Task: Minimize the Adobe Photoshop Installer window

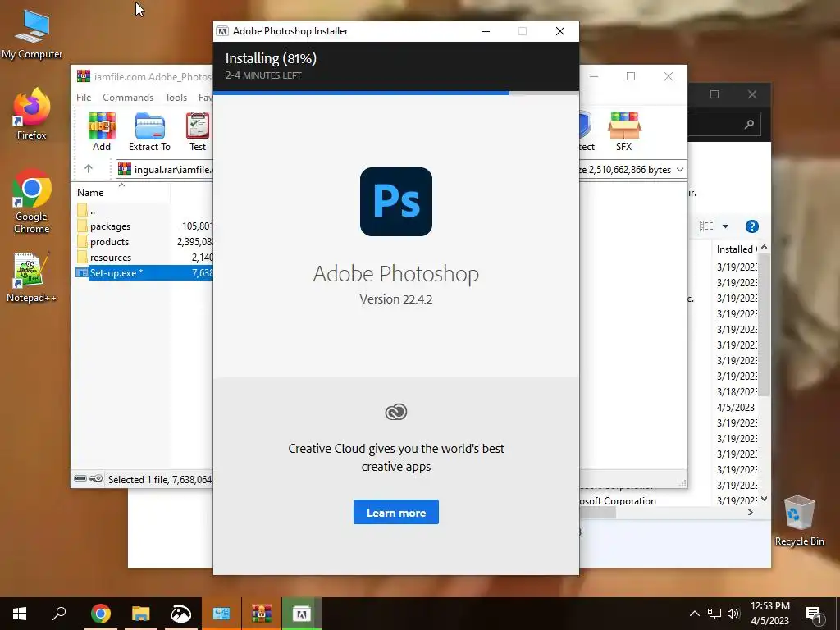Action: [x=486, y=31]
